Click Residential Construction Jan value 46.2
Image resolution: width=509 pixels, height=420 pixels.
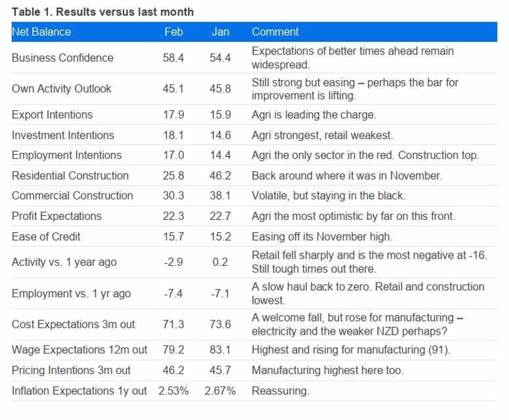(220, 176)
